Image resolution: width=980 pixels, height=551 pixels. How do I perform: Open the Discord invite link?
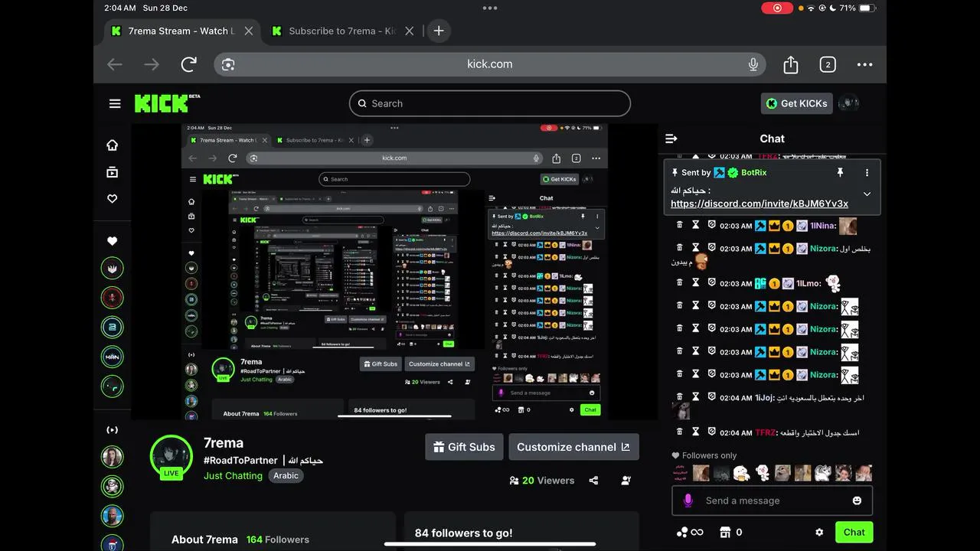(759, 204)
